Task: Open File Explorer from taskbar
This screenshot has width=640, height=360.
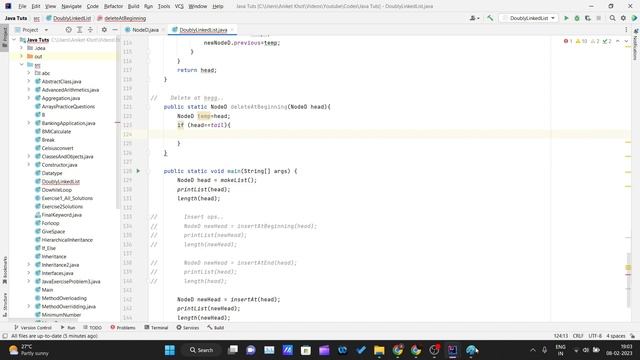Action: click(x=379, y=350)
